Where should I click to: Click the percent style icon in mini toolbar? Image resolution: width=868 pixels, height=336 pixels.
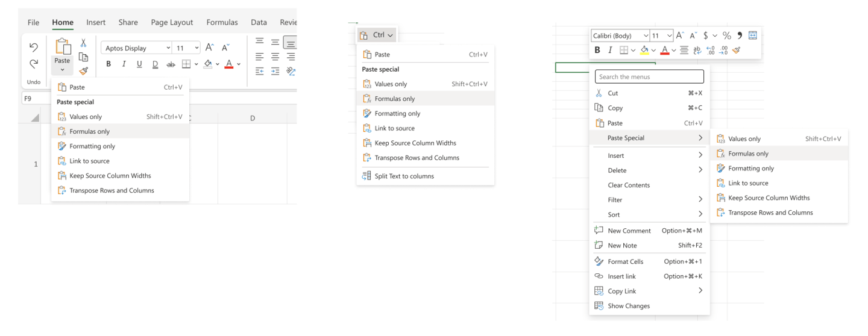726,36
